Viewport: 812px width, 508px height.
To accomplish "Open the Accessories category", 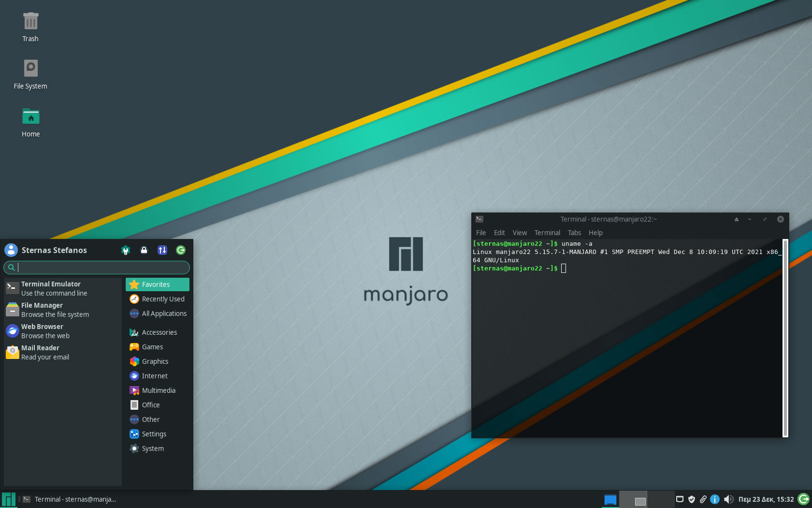I will pos(158,332).
